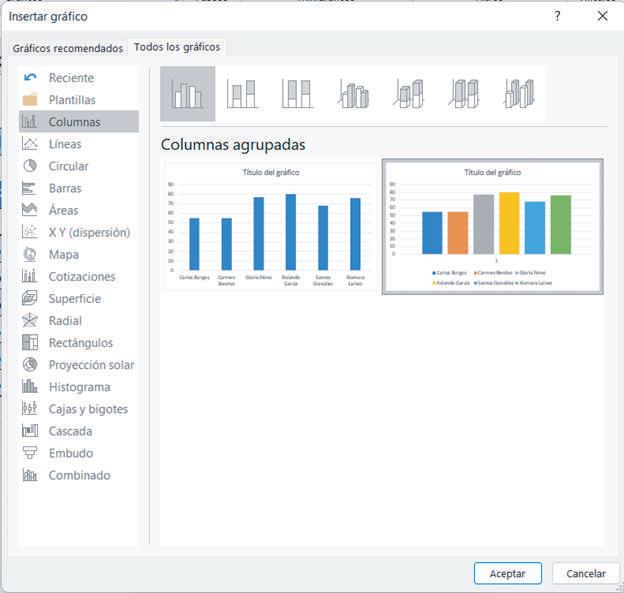Pick the single-color blue column chart preview
Screen dimensions: 624x593
(271, 227)
